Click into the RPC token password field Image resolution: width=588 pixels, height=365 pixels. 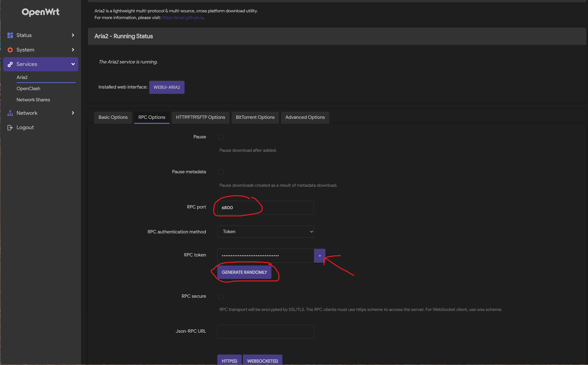pyautogui.click(x=265, y=256)
